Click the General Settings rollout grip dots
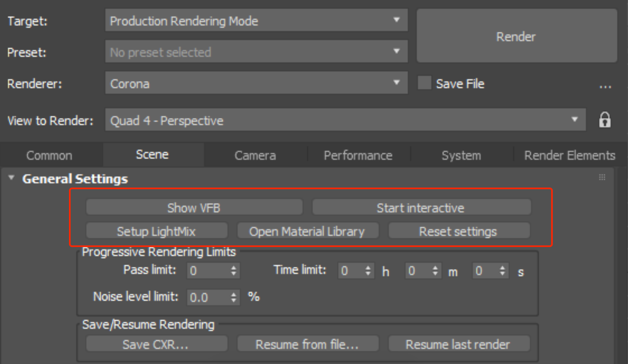The image size is (628, 364). tap(602, 177)
